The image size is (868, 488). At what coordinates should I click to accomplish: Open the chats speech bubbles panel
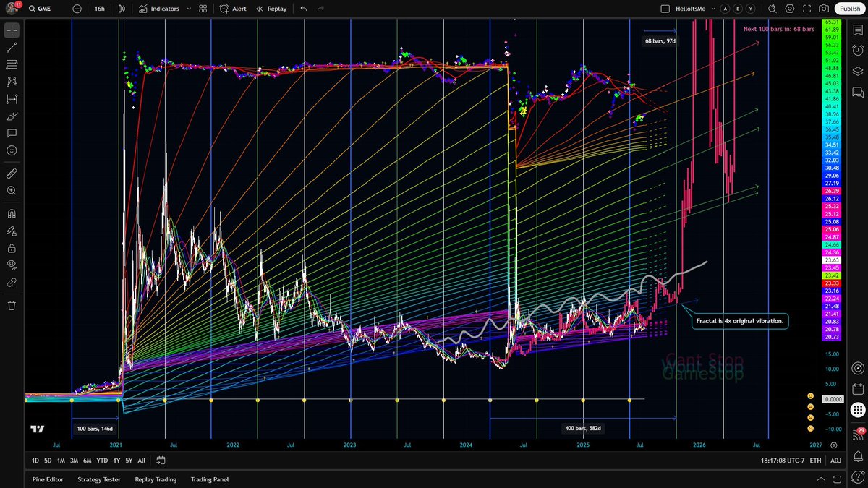pos(858,93)
